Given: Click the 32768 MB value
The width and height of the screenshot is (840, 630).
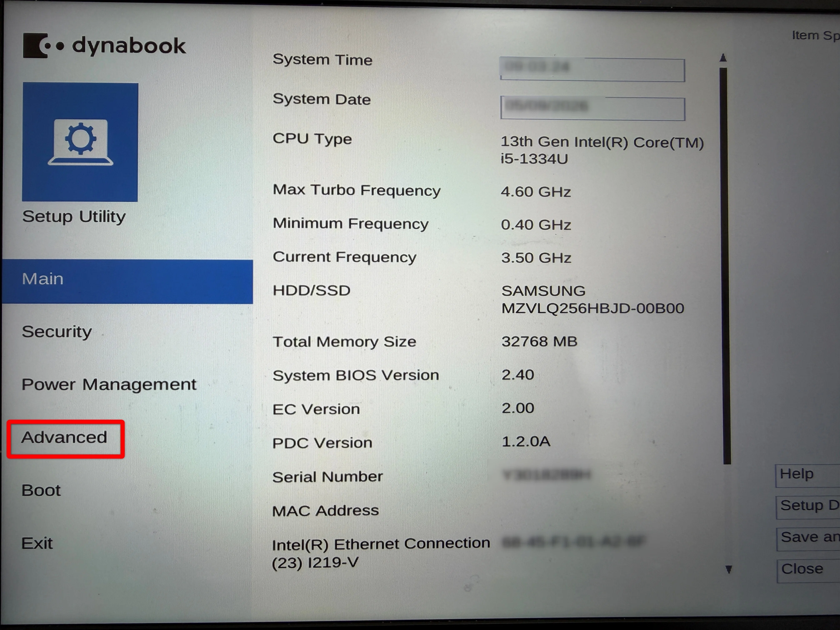Looking at the screenshot, I should click(539, 341).
